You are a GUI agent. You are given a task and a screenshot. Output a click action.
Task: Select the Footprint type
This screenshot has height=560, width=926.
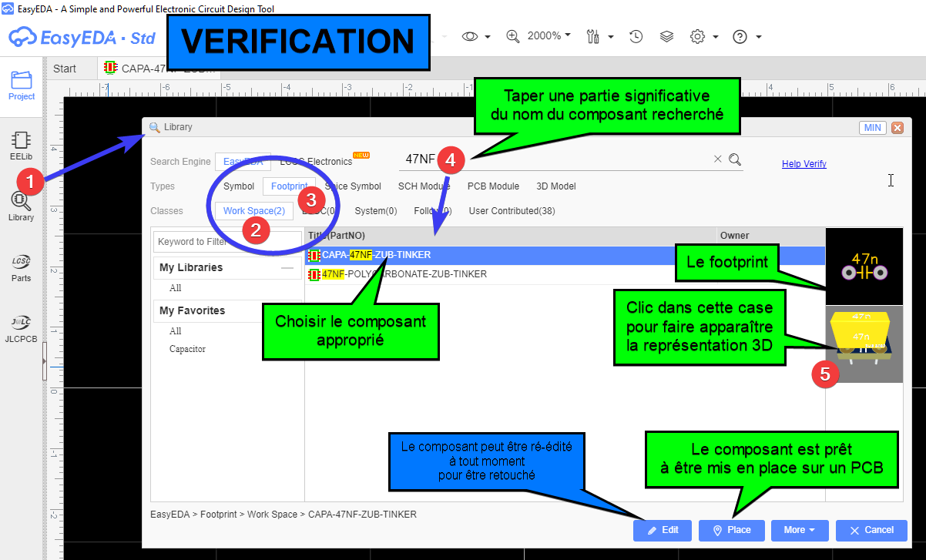tap(290, 186)
